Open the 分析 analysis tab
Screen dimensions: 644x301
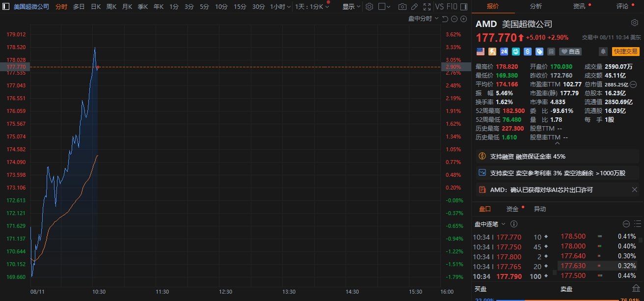coord(536,6)
